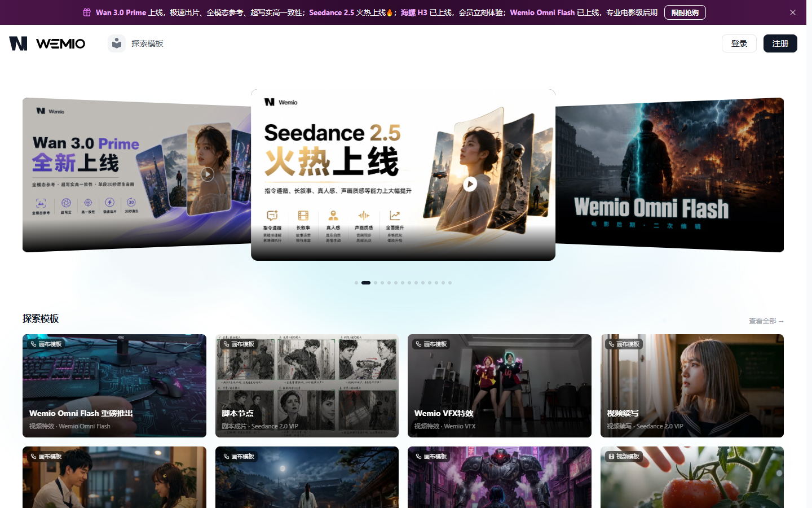Click the 真人感 person icon
The width and height of the screenshot is (812, 508).
click(333, 215)
